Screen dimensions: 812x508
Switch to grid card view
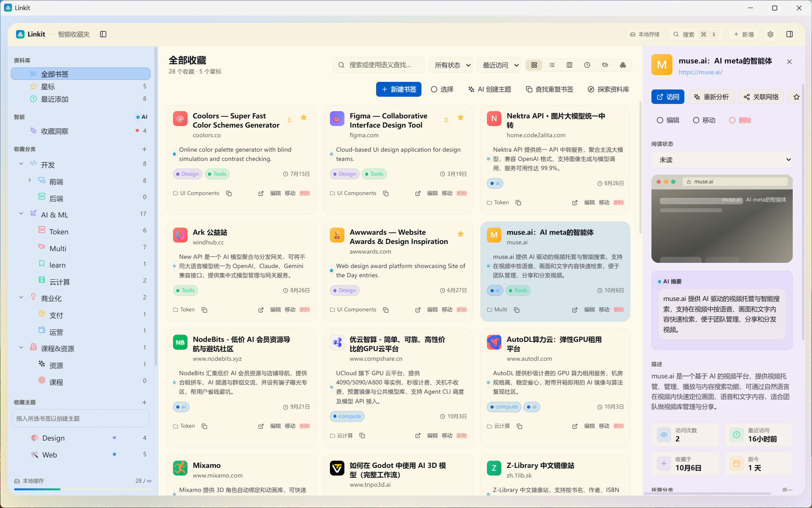[534, 65]
